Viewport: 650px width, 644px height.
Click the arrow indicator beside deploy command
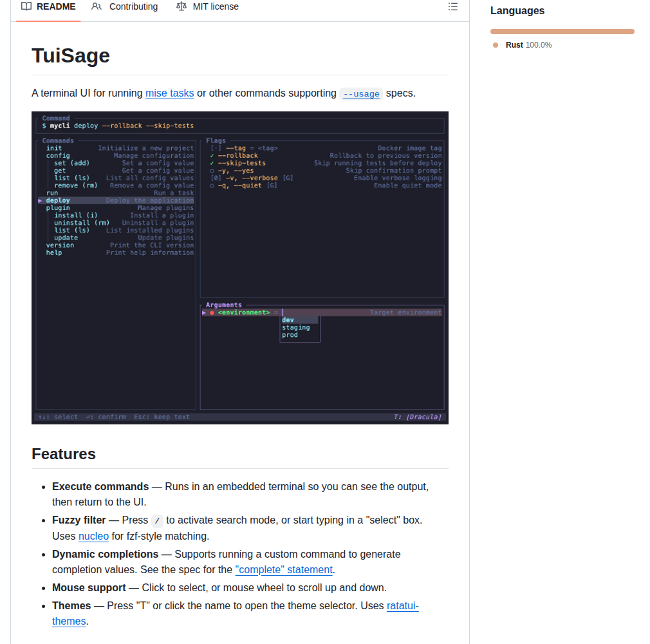pos(41,200)
